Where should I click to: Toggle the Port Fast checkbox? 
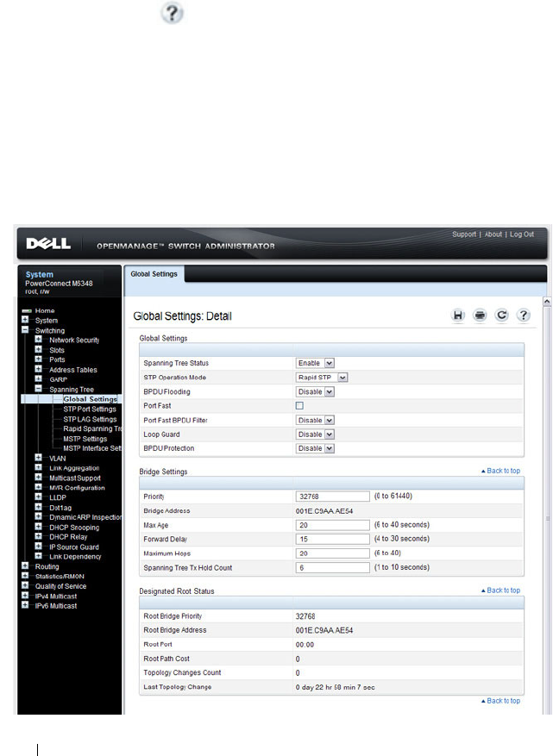pyautogui.click(x=299, y=406)
